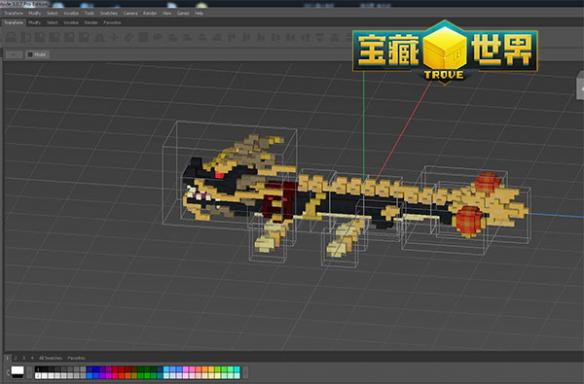
Task: Switch to the Modify tab in the toolbar tab row
Action: click(x=34, y=23)
